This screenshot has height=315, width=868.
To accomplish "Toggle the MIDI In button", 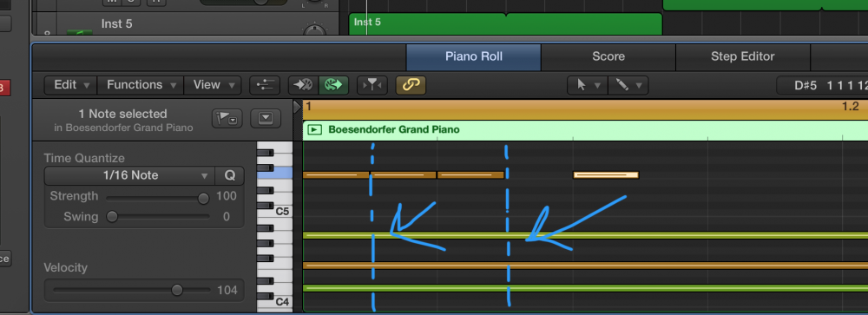I will coord(303,85).
